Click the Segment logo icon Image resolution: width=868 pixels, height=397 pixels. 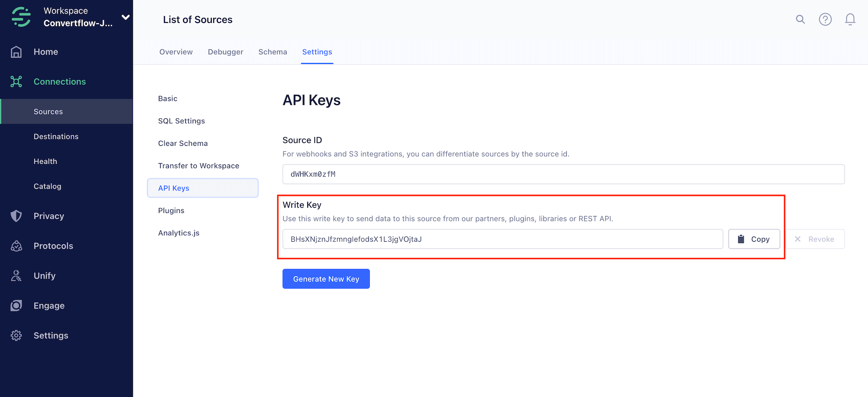click(x=21, y=17)
